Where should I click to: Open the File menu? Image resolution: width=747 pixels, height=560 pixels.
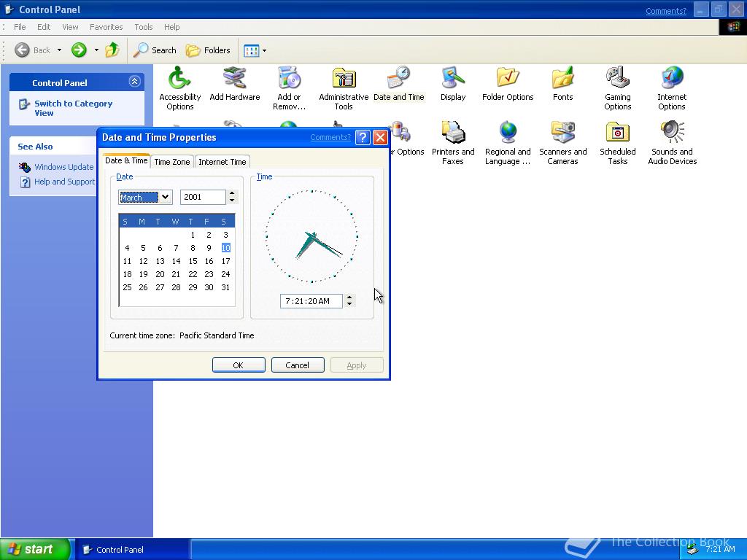(20, 27)
